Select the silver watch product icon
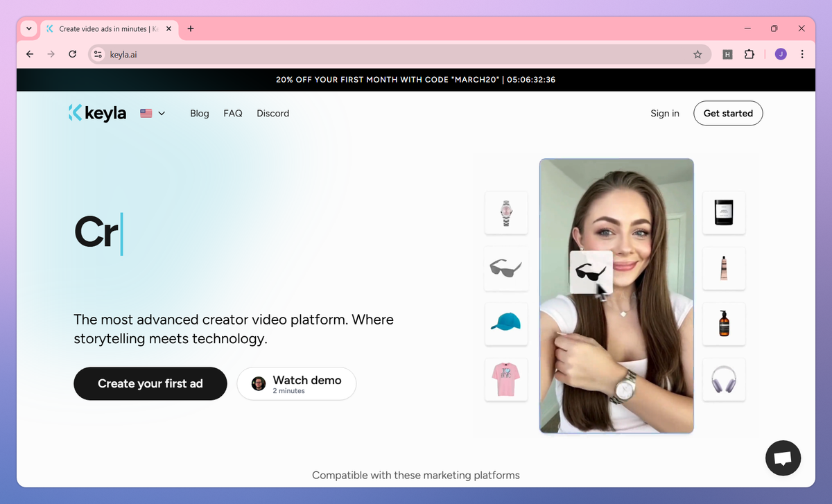Screen dimensions: 832x504 click(506, 214)
